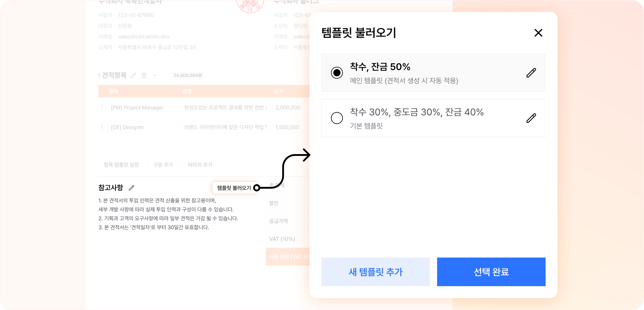Click the 구분 추가 button
This screenshot has height=310, width=644.
click(163, 165)
